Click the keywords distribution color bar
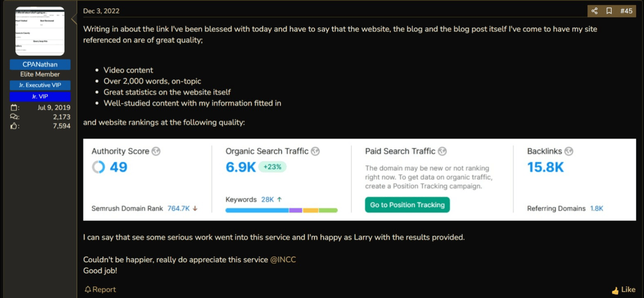This screenshot has height=298, width=644. tap(281, 210)
